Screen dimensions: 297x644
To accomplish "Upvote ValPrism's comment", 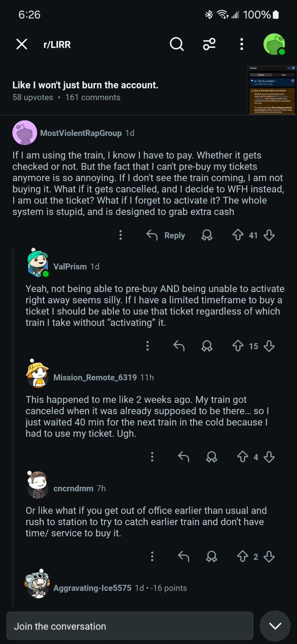I will pyautogui.click(x=238, y=346).
